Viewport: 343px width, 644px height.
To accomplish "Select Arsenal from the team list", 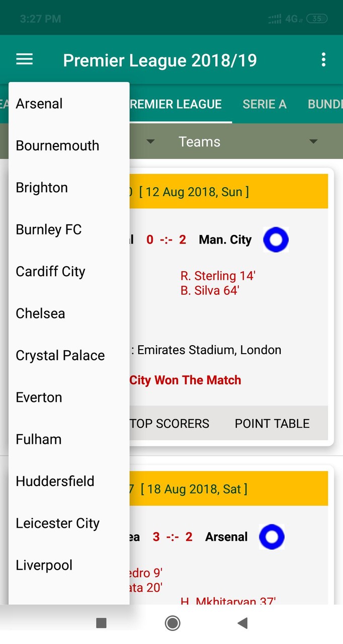I will tap(39, 104).
